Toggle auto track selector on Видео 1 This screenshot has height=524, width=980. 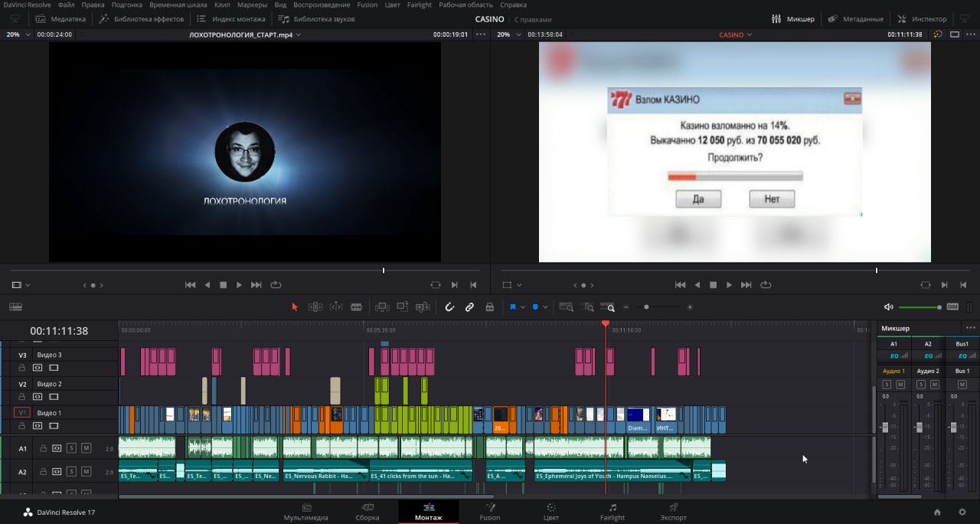[x=38, y=425]
